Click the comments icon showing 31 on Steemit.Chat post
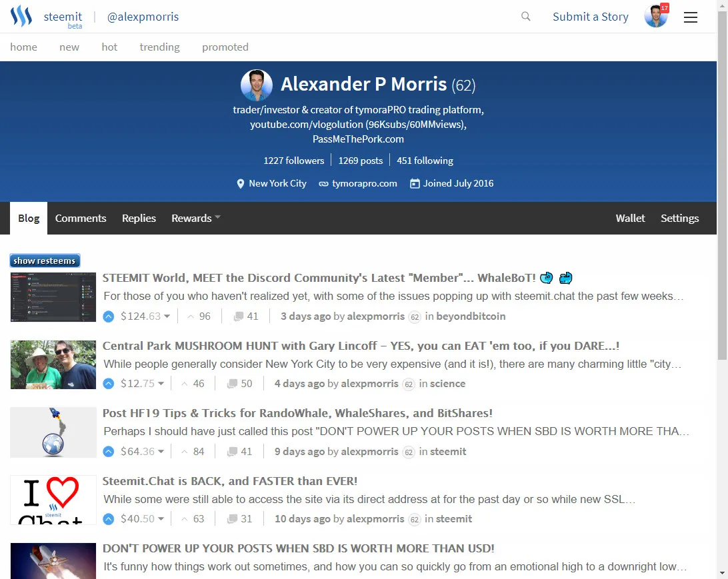 tap(232, 518)
